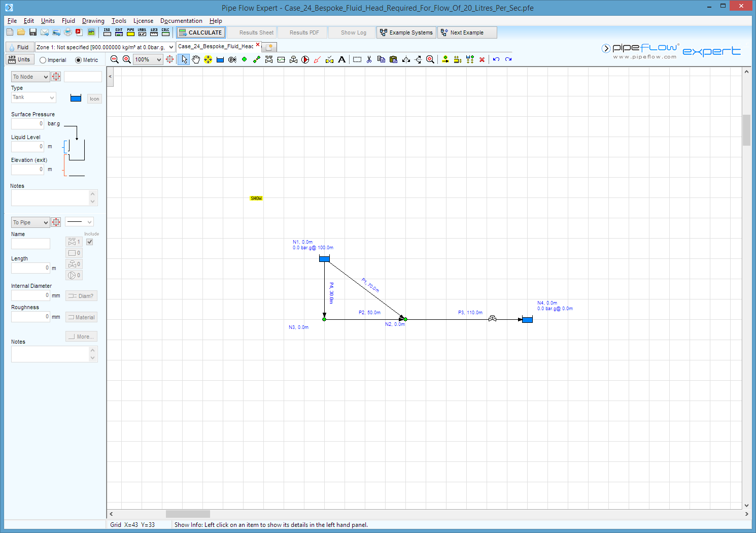Screen dimensions: 756x533
Task: Select the add pump tool
Action: [x=305, y=59]
